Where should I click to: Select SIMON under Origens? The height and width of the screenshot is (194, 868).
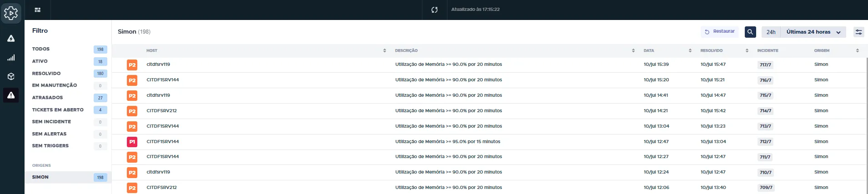point(68,177)
